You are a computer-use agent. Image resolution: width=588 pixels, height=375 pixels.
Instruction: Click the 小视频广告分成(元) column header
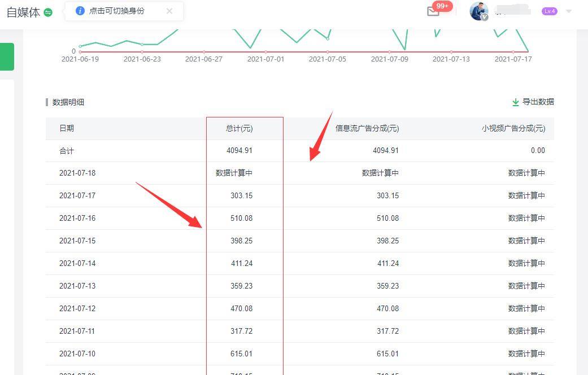[x=513, y=128]
